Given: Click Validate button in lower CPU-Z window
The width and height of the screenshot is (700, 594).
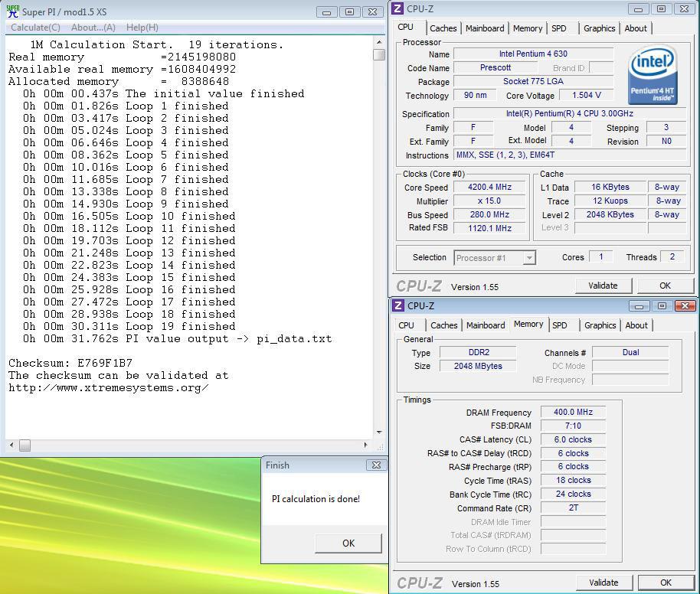Looking at the screenshot, I should pos(604,583).
